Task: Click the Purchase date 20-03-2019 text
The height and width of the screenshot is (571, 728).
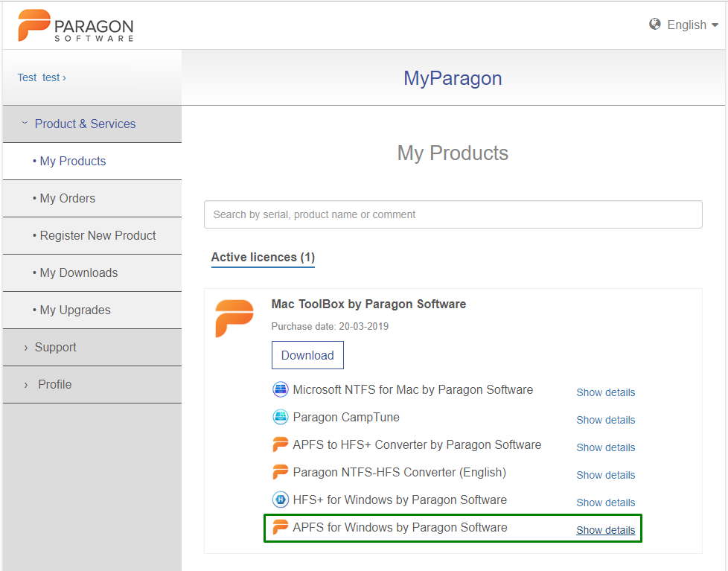Action: 330,326
